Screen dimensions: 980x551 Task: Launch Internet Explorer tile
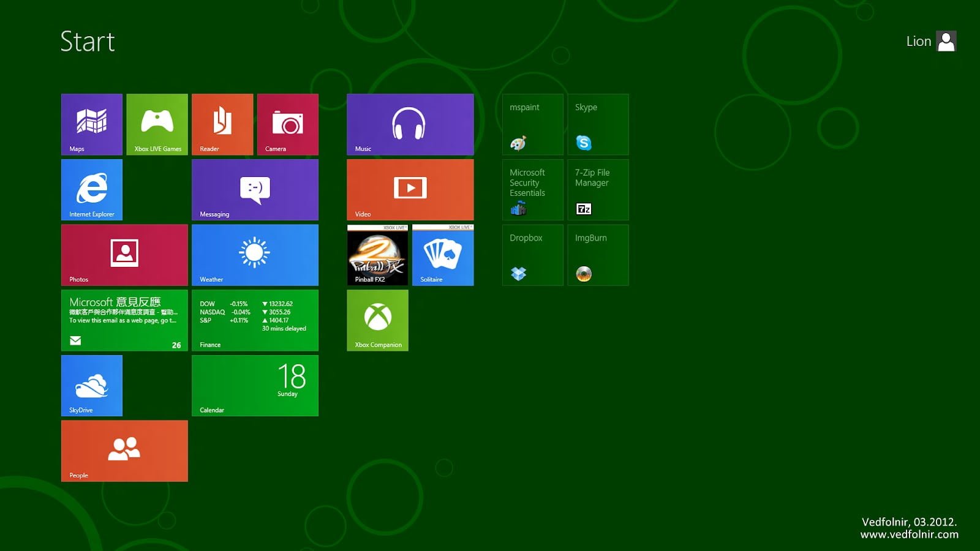point(92,190)
